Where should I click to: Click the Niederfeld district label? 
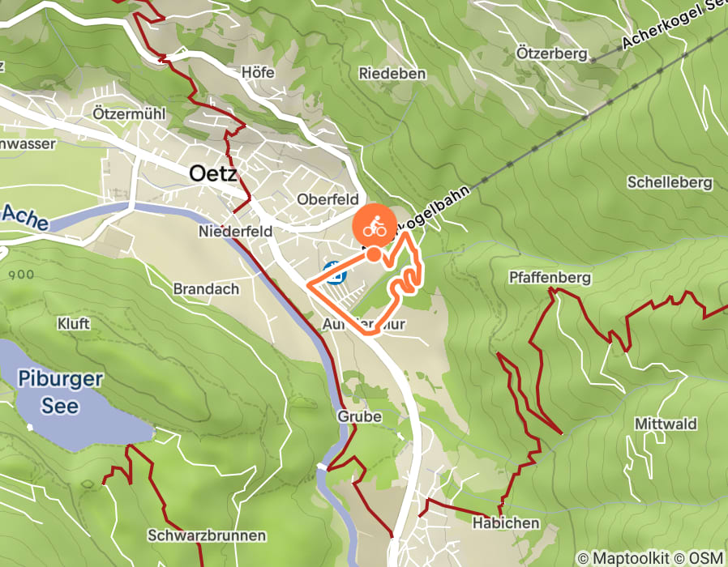(x=235, y=231)
